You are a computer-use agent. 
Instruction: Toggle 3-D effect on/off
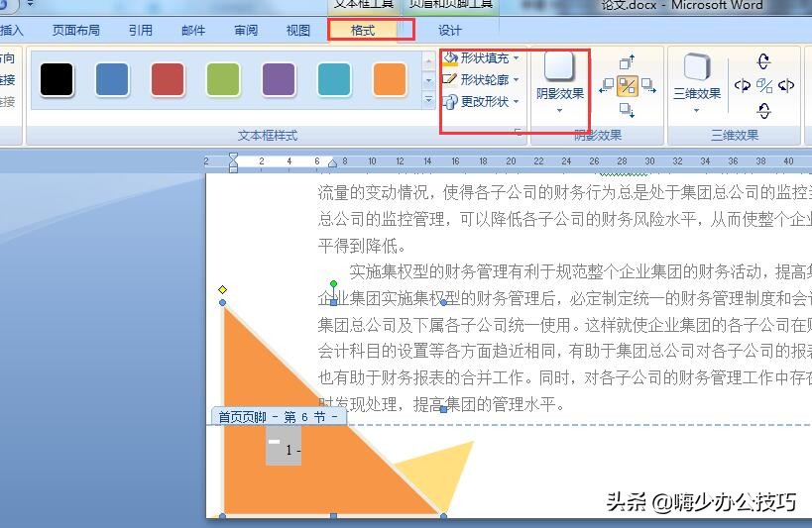pyautogui.click(x=764, y=85)
